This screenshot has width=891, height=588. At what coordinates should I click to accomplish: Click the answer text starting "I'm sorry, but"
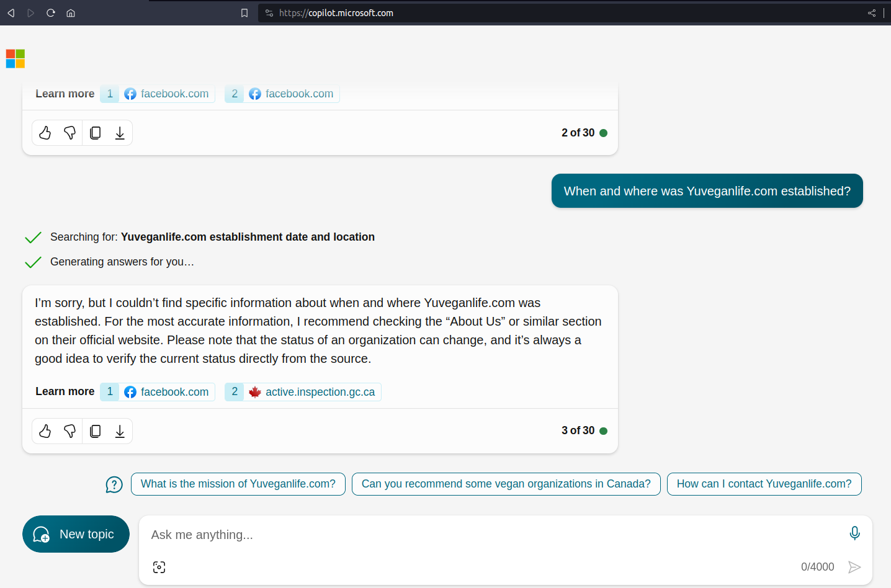[318, 331]
